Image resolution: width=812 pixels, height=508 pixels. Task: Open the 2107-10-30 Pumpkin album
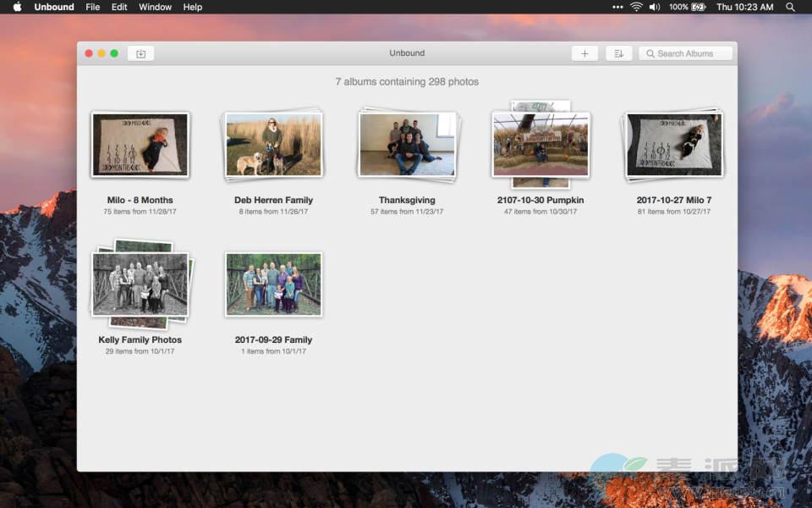point(540,145)
